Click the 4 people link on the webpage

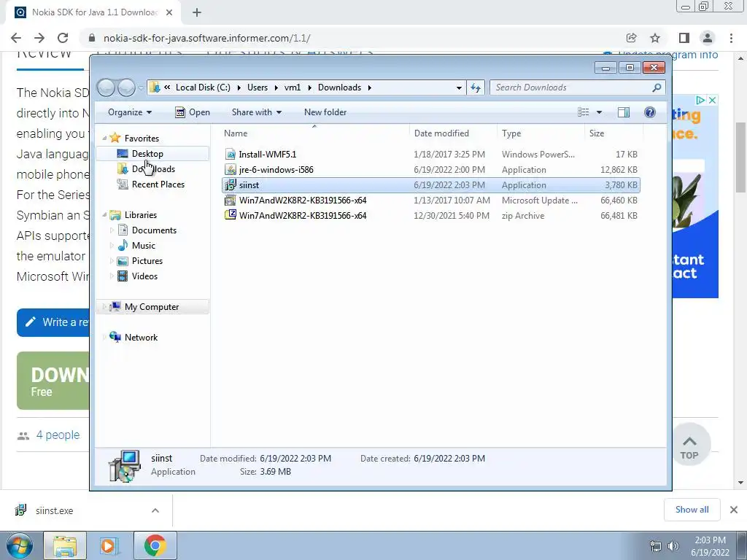58,435
